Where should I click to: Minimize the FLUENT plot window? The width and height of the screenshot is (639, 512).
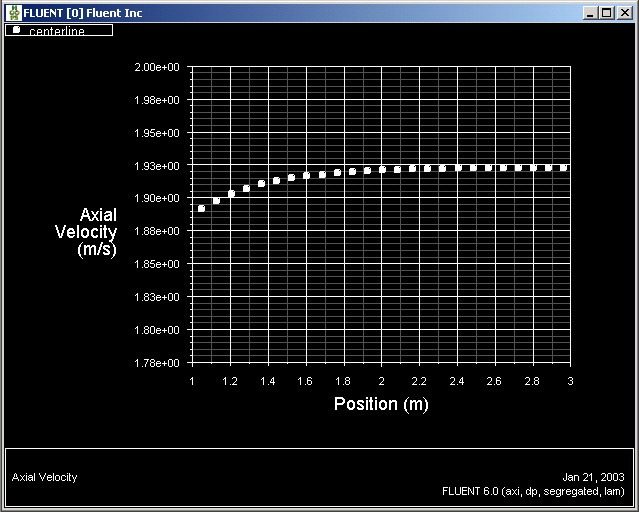click(590, 13)
